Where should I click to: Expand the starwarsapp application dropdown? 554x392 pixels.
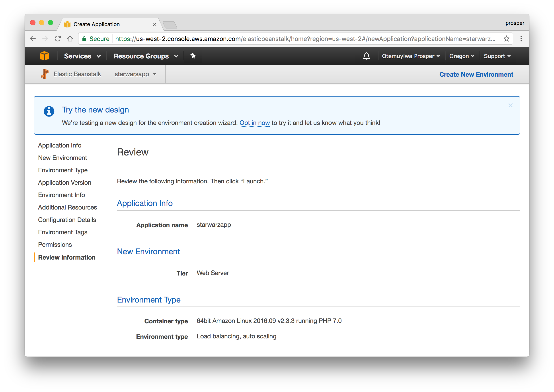pos(135,74)
